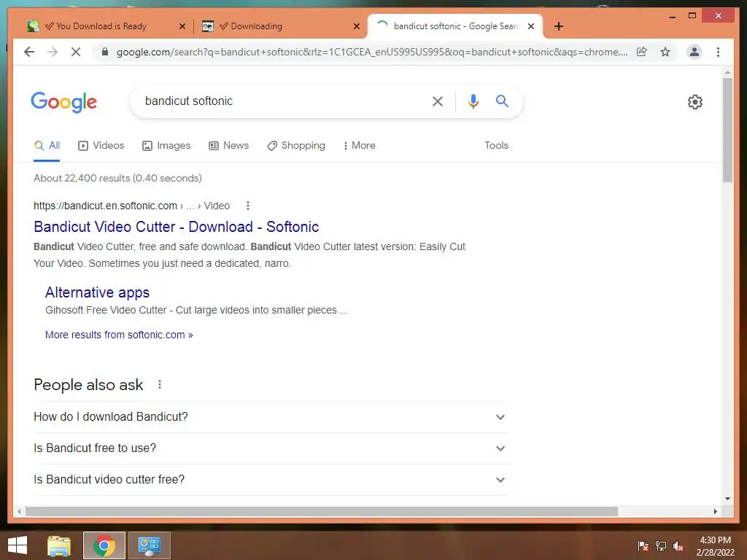Viewport: 747px width, 560px height.
Task: Click the Chrome address bar URL
Action: coord(371,52)
